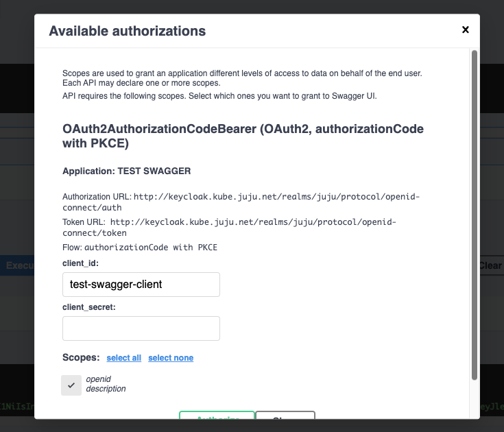Click the Execute button behind the dialog

17,265
